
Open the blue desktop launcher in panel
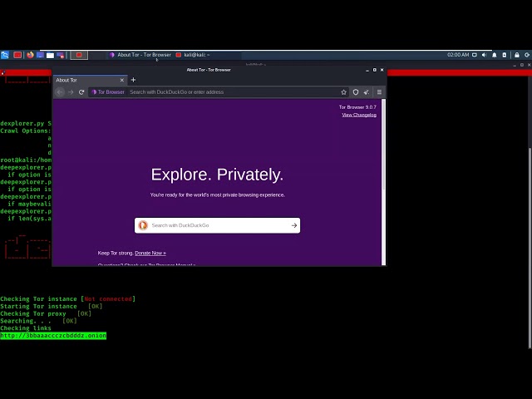point(40,55)
